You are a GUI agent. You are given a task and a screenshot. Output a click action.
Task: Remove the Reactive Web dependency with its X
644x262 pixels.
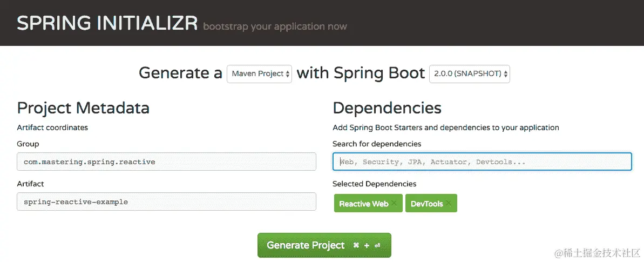394,203
